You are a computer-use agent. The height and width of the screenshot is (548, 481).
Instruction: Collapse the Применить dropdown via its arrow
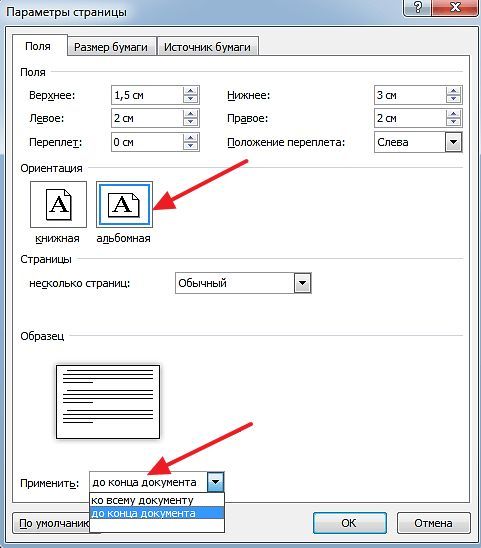point(215,482)
